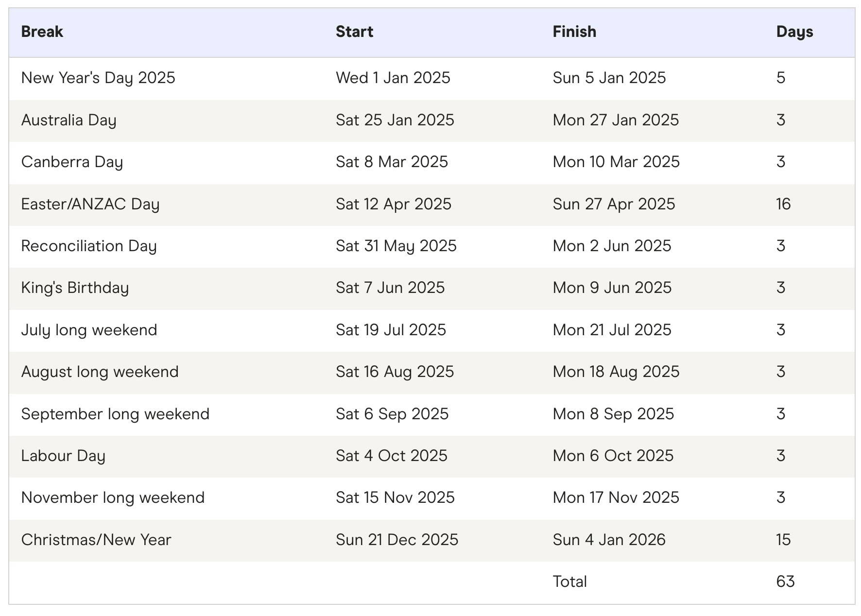Screen dimensions: 861x616
Task: Select the August long weekend label
Action: point(100,372)
